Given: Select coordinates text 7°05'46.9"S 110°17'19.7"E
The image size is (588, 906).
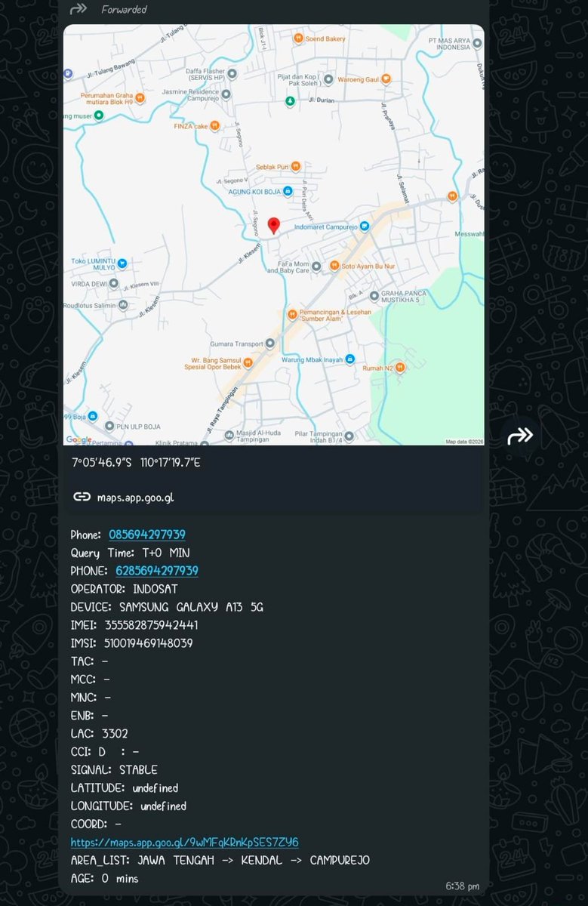Looking at the screenshot, I should click(136, 462).
